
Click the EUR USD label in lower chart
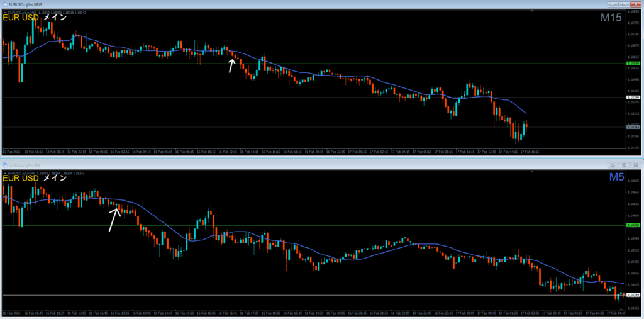(20, 178)
